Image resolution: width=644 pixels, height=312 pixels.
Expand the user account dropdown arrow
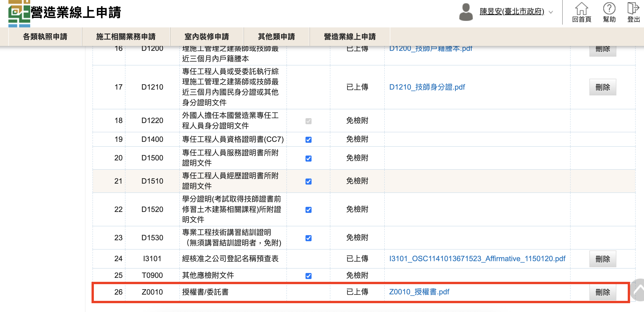(x=551, y=12)
